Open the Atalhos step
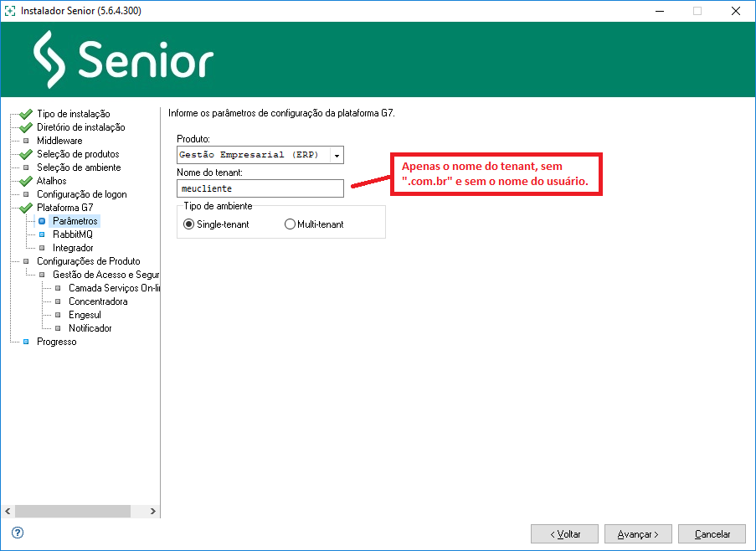This screenshot has height=551, width=756. point(52,181)
